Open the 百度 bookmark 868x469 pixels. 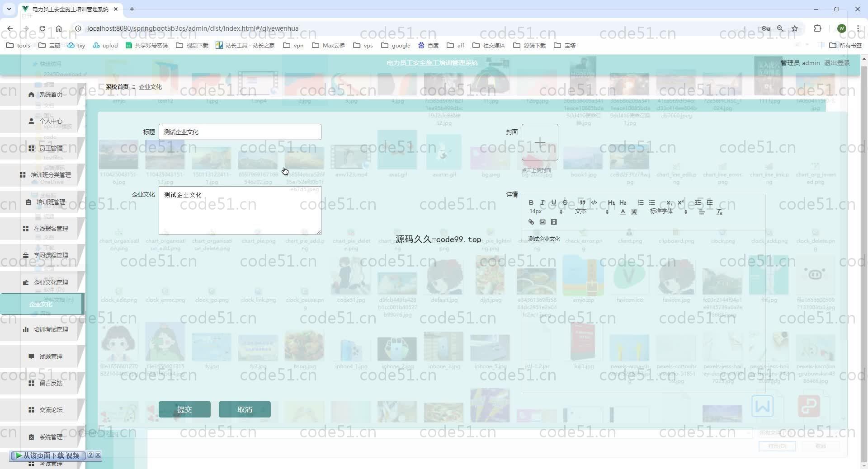point(428,45)
